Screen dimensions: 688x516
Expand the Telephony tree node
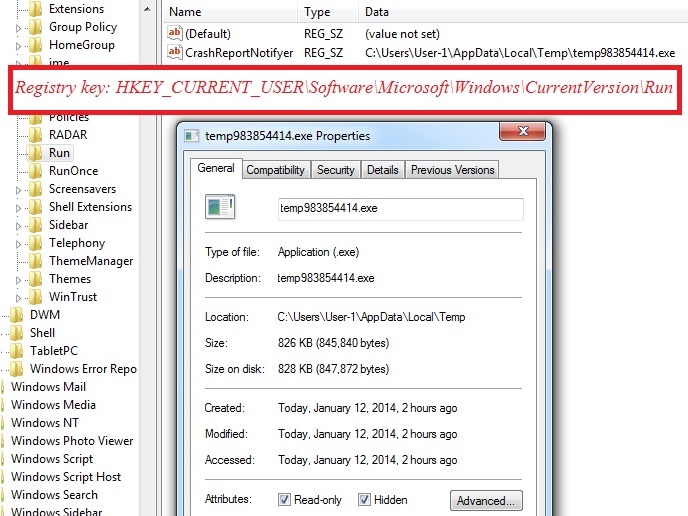point(18,244)
